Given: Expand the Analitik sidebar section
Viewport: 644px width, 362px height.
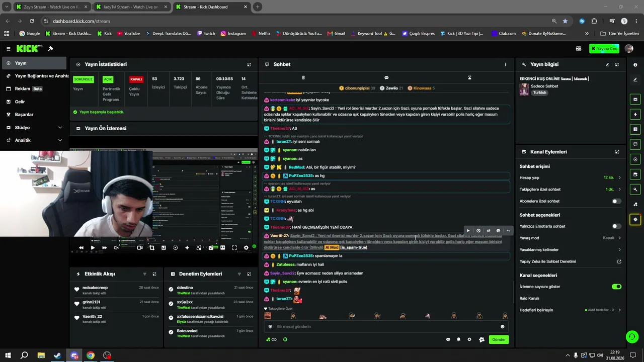Looking at the screenshot, I should pyautogui.click(x=33, y=140).
